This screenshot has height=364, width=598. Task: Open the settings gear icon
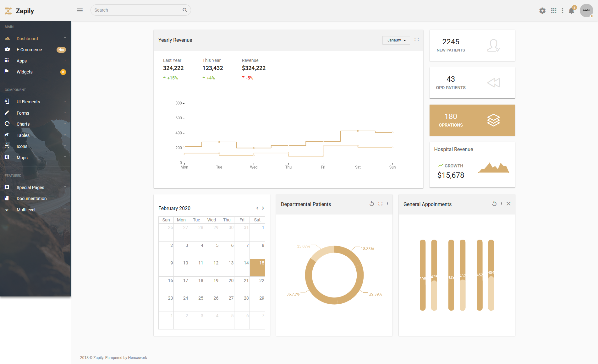coord(542,11)
